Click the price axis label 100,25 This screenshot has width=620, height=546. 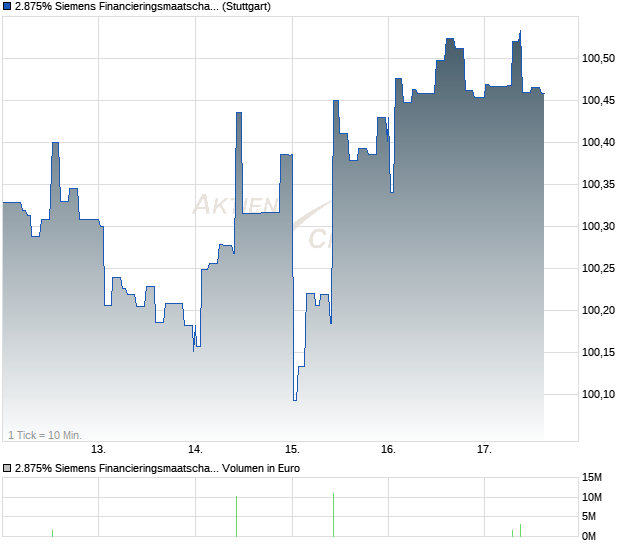click(598, 268)
